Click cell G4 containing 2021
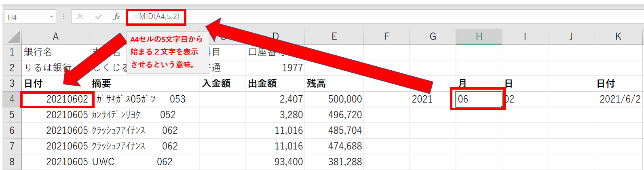644x170 pixels. 433,99
